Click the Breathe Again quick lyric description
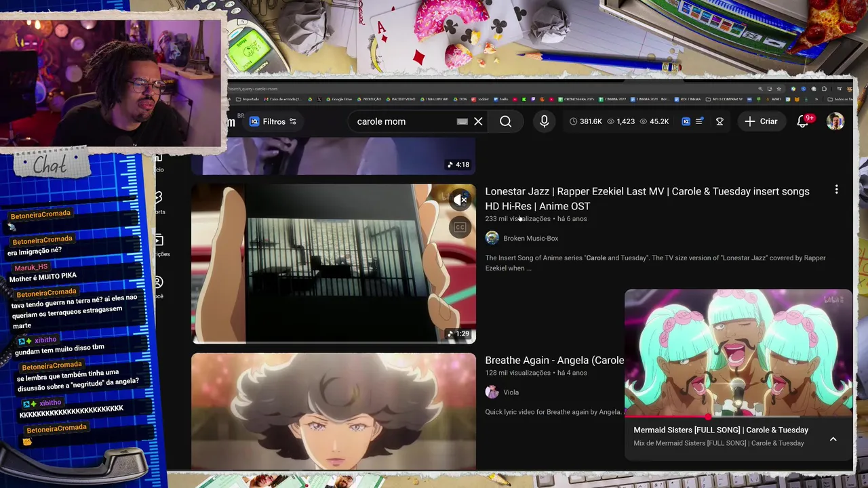This screenshot has width=868, height=488. tap(553, 412)
